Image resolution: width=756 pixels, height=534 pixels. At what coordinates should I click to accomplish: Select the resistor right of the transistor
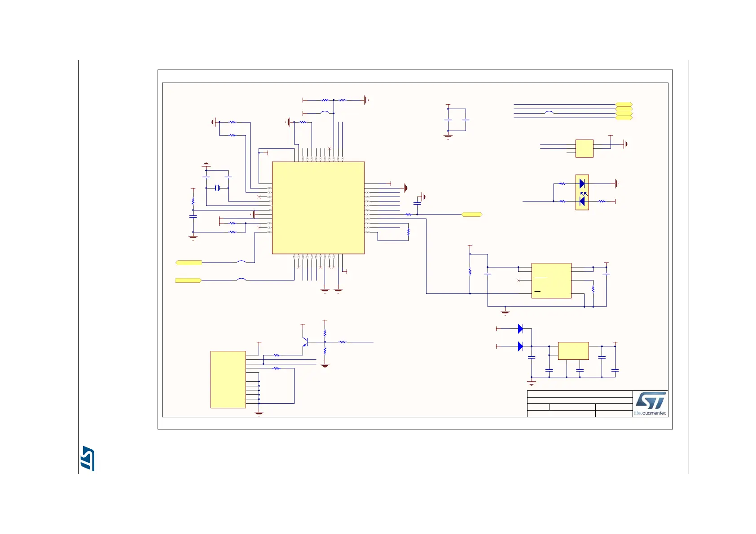point(343,342)
